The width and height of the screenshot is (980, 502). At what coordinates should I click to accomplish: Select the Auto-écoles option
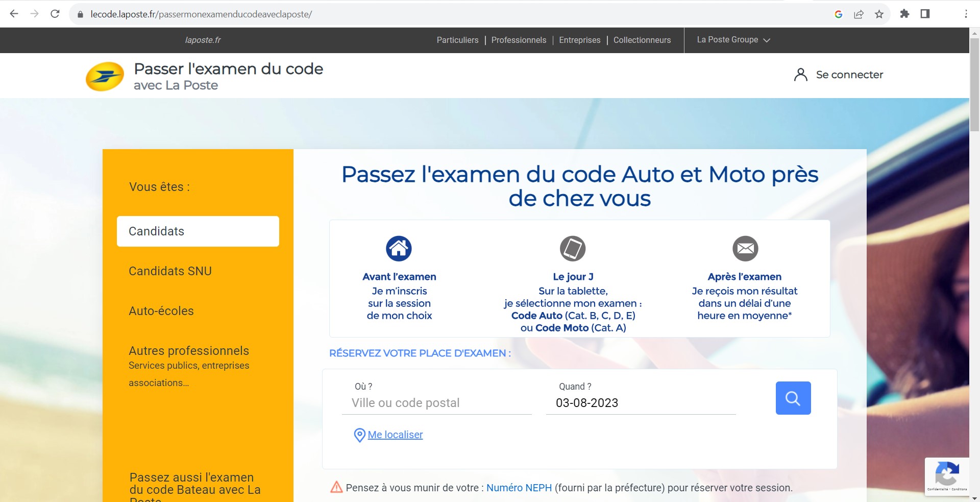click(x=161, y=311)
